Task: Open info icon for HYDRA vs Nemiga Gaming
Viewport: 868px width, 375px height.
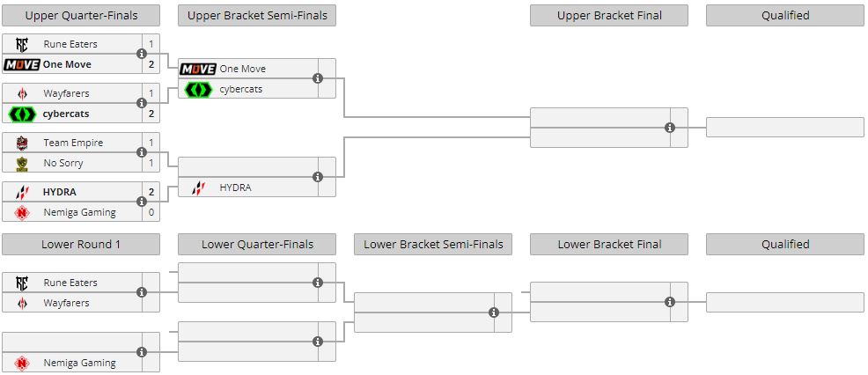Action: [142, 202]
